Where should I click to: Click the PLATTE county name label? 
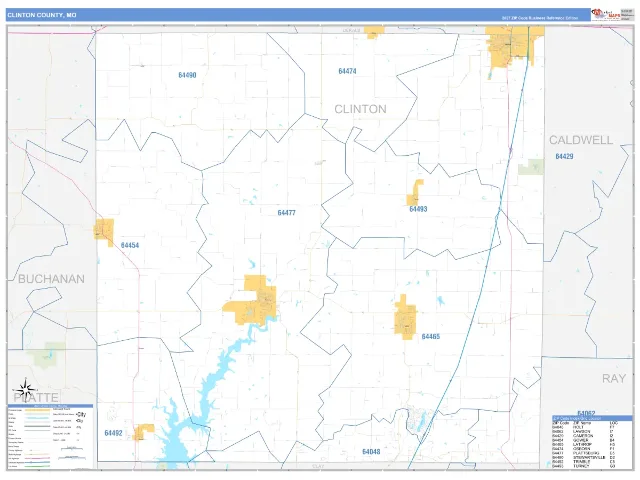36,397
